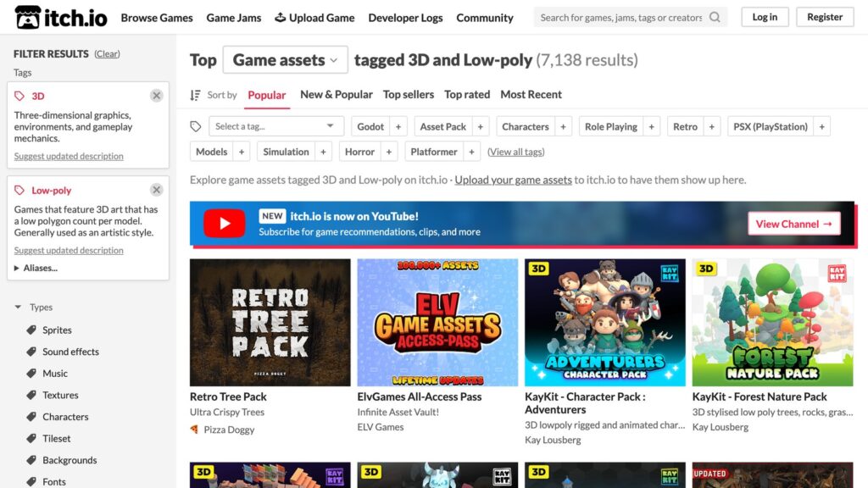The width and height of the screenshot is (868, 488).
Task: Open the ElvGames All-Access Pass thumbnail
Action: (437, 323)
